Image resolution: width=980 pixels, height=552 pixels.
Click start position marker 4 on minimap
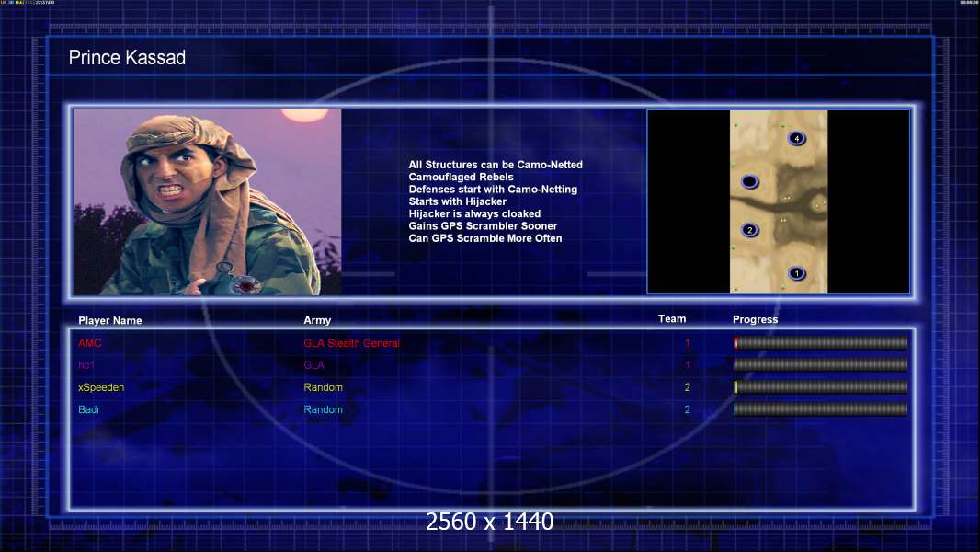click(796, 138)
